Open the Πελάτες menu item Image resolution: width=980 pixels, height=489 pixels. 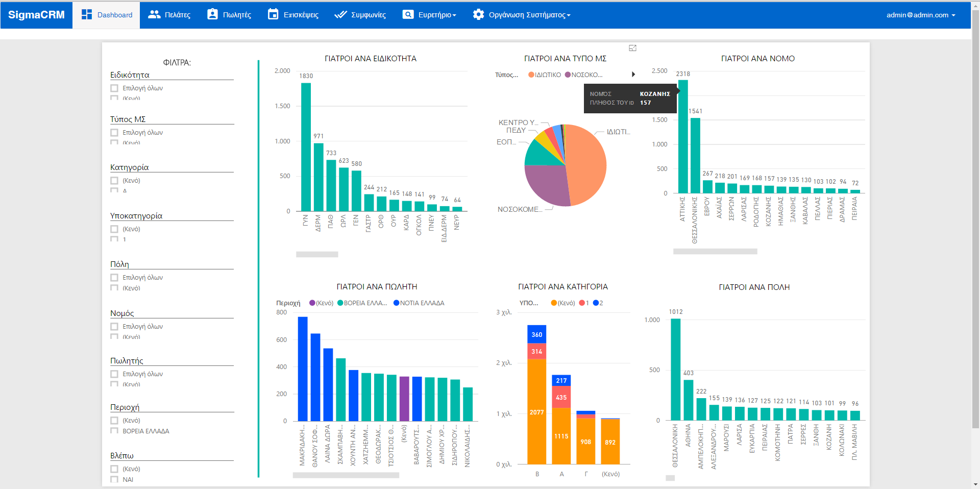click(169, 15)
